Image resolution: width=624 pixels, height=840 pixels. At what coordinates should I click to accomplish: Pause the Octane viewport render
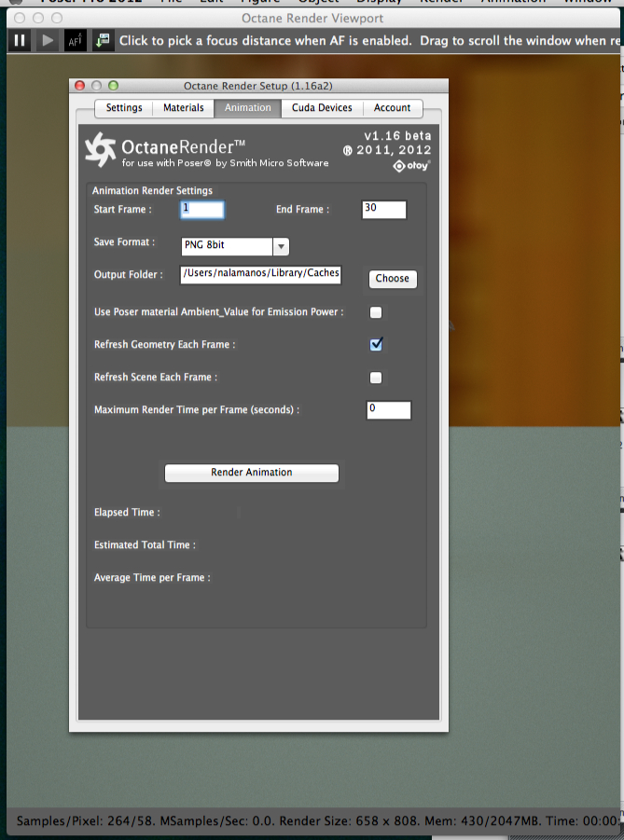[x=20, y=41]
